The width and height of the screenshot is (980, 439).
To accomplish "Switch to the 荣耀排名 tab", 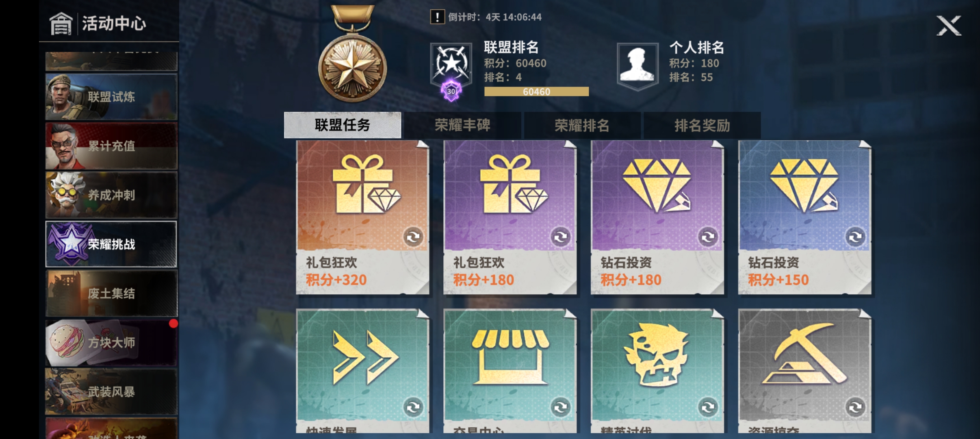I will click(582, 125).
